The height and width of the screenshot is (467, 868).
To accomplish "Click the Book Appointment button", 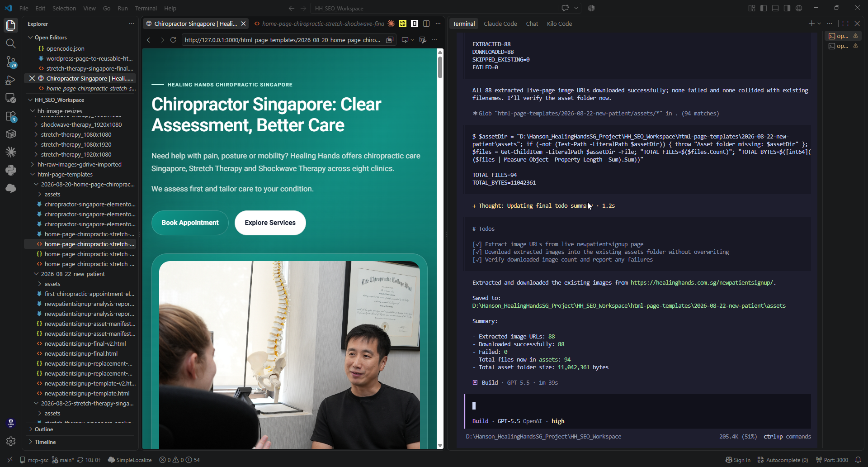I will tap(190, 223).
